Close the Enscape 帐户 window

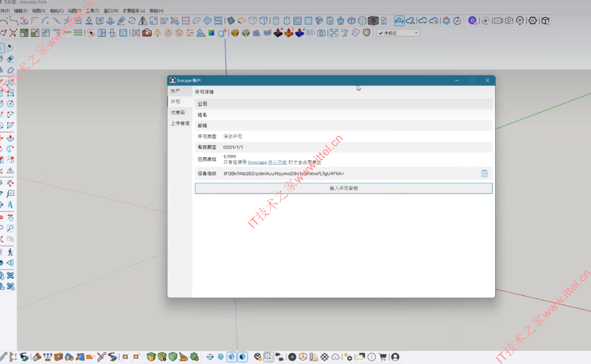pos(487,80)
